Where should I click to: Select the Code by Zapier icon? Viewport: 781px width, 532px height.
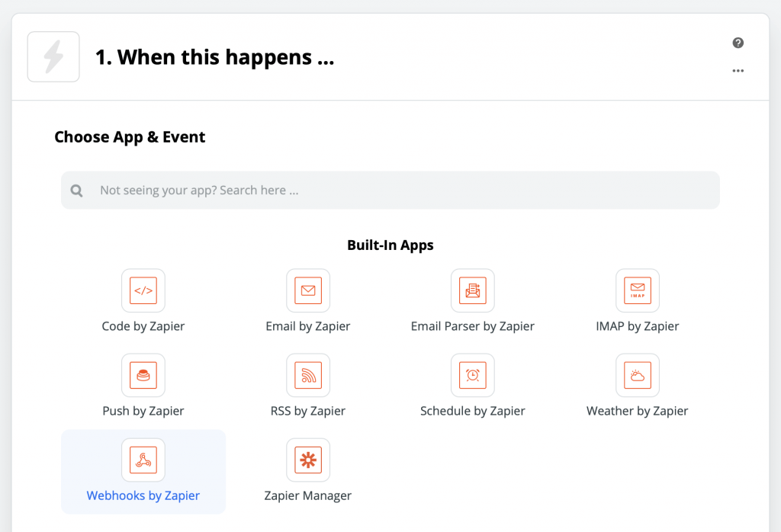143,290
